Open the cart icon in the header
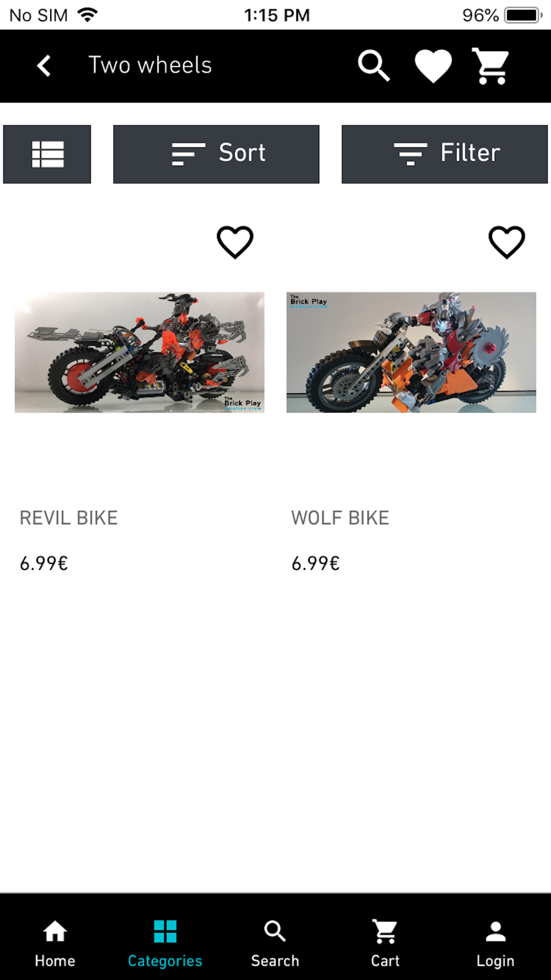This screenshot has width=551, height=980. [x=490, y=66]
